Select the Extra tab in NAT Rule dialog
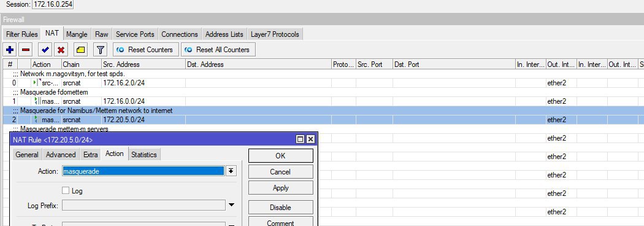This screenshot has height=226, width=644. (90, 155)
